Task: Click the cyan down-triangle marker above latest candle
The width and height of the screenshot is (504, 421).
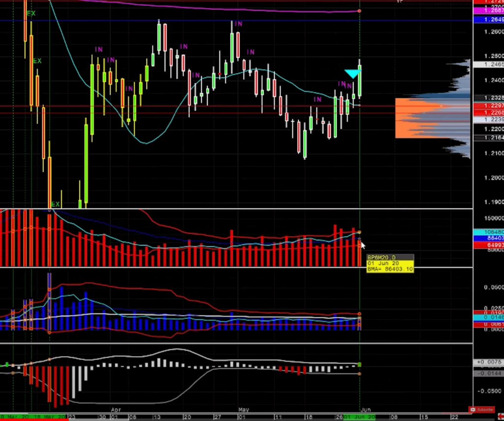Action: point(352,74)
